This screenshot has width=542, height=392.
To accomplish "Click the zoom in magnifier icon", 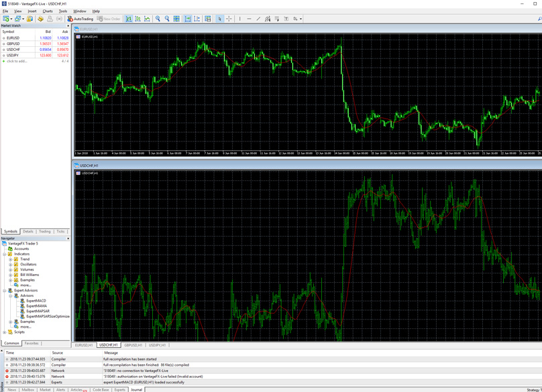I will pyautogui.click(x=158, y=19).
